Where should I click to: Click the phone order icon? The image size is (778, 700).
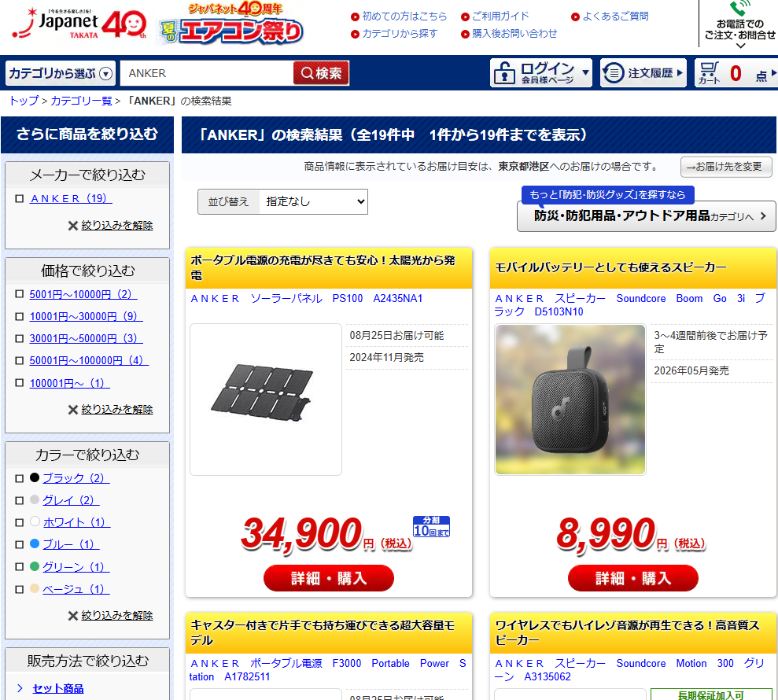739,9
